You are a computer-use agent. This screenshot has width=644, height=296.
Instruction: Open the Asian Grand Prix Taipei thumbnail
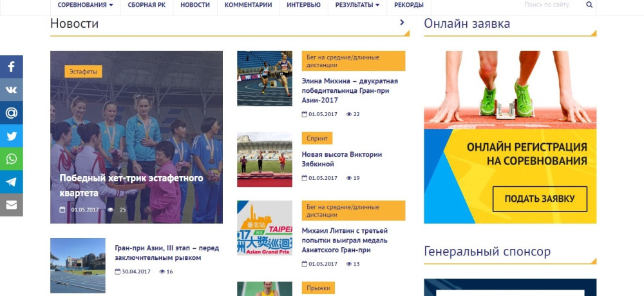(264, 228)
